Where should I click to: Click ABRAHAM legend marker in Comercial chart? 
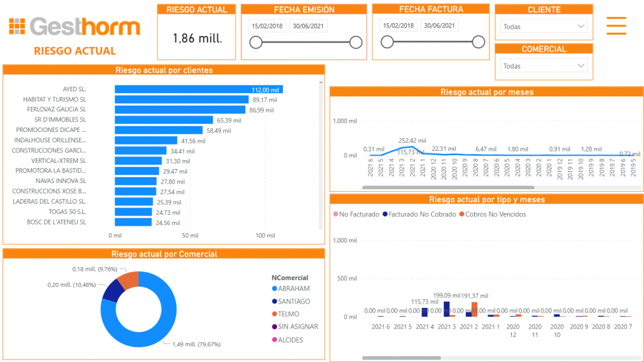click(x=274, y=288)
